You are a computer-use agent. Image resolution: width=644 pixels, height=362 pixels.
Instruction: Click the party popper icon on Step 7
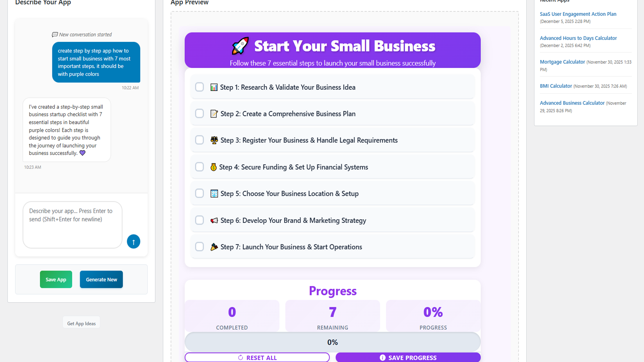point(214,247)
